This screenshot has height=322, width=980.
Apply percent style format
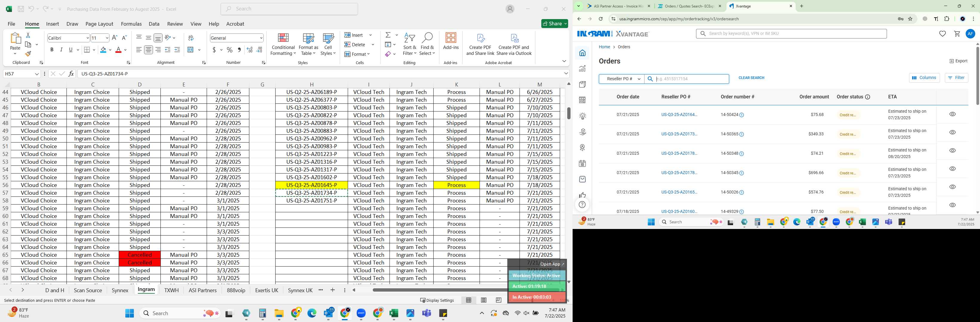click(229, 50)
